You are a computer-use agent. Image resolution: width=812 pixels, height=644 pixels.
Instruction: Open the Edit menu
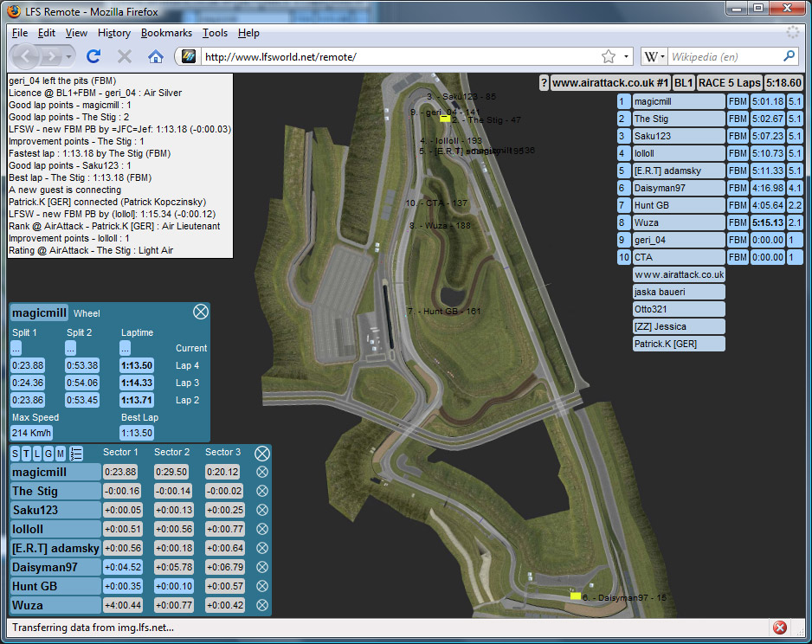[x=47, y=33]
